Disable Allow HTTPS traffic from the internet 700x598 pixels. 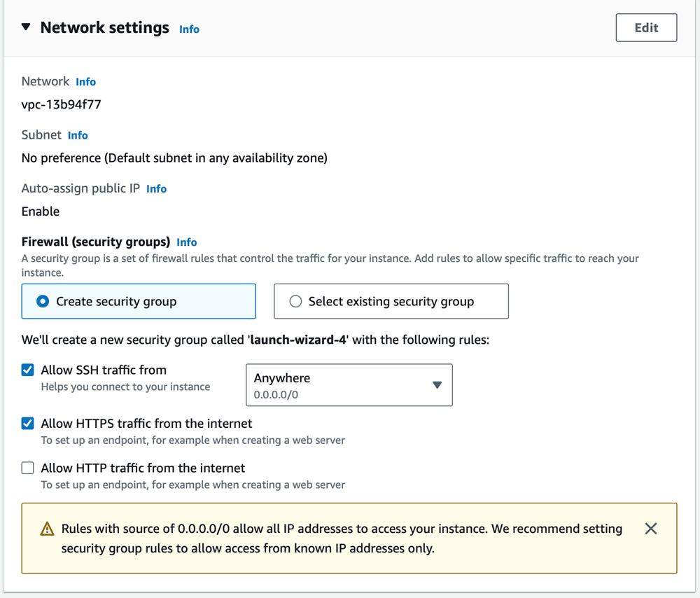pos(28,424)
